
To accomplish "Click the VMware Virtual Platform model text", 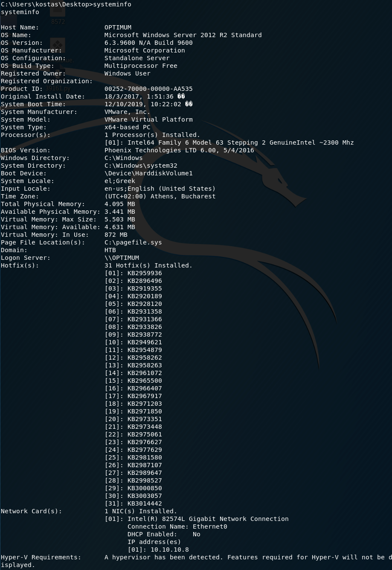I will point(148,119).
